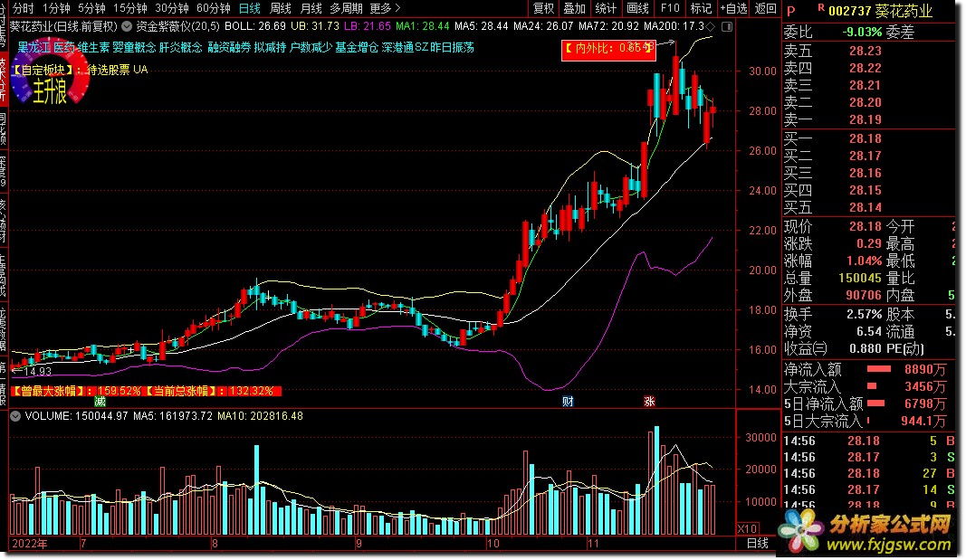Click the 涨 event marker on chart

point(649,402)
